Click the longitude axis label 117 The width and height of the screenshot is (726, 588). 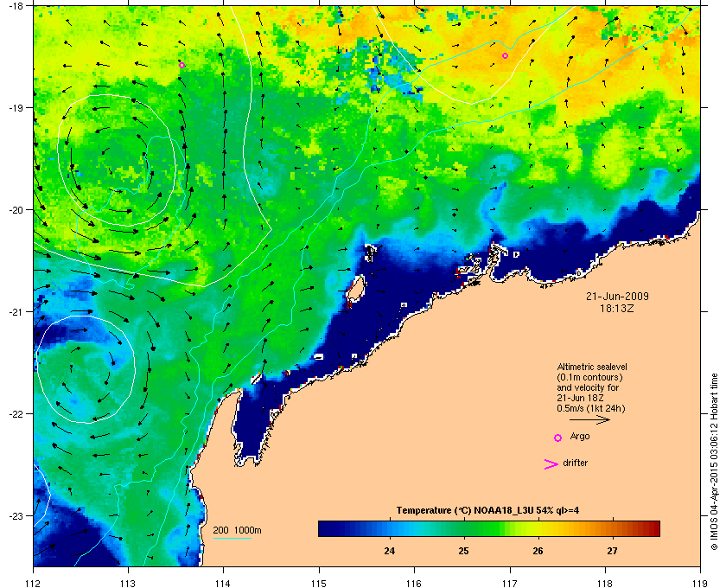point(510,583)
